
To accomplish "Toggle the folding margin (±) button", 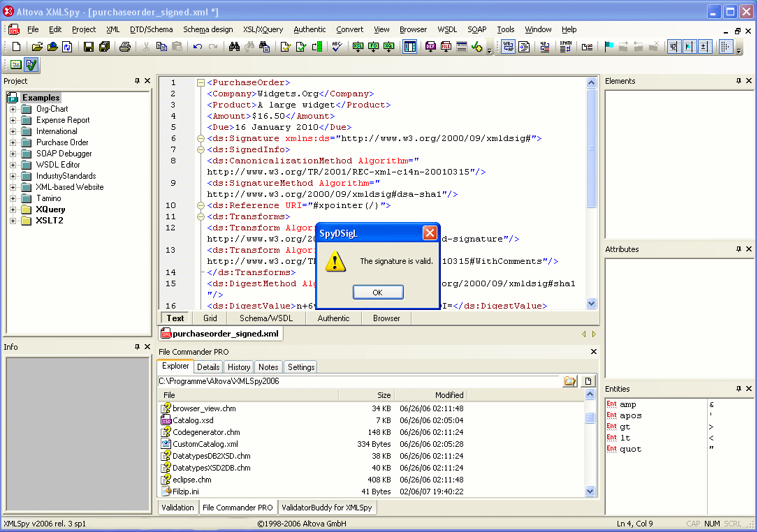I will pos(704,47).
